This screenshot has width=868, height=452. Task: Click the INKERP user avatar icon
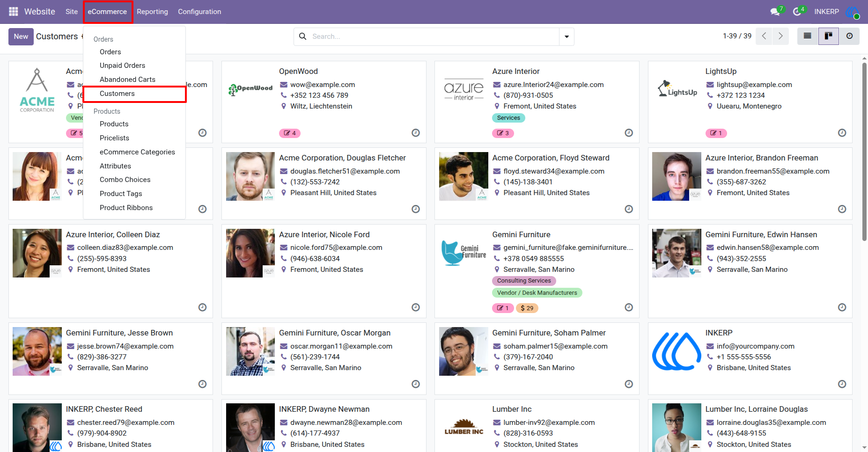pos(853,12)
